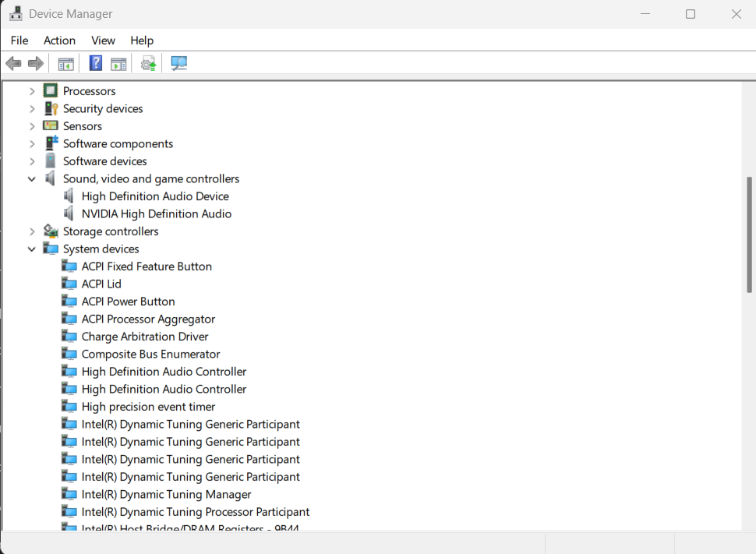
Task: Collapse the System devices category
Action: [32, 249]
